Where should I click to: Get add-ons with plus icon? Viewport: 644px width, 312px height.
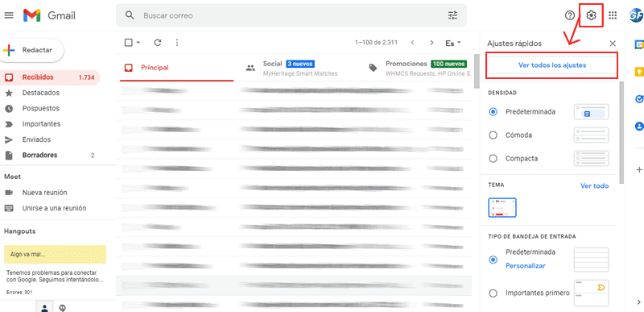(x=639, y=170)
